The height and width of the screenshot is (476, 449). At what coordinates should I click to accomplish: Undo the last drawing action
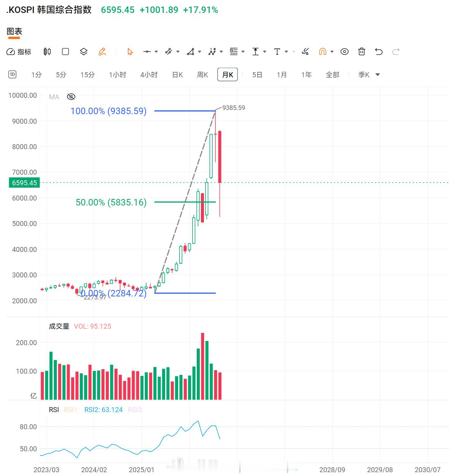379,51
